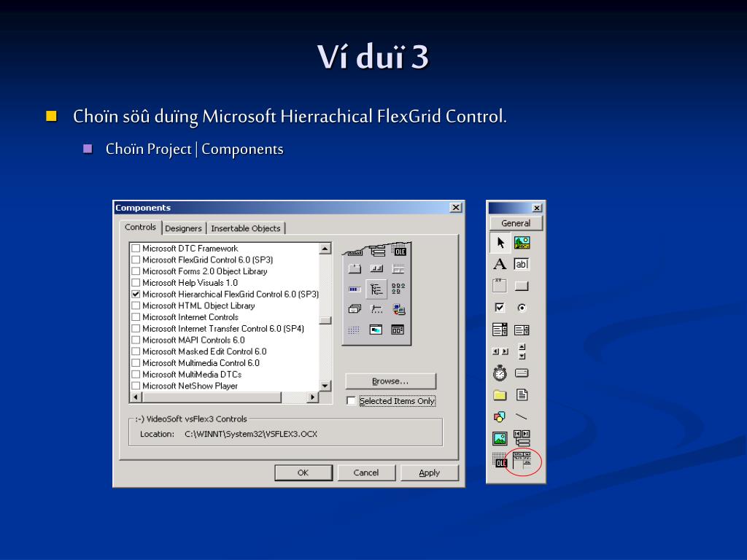Click the Browse... button
This screenshot has width=747, height=560.
(x=390, y=381)
